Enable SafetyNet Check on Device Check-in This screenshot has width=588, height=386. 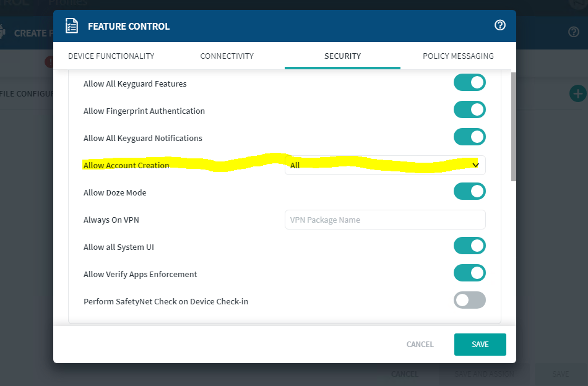[470, 301]
